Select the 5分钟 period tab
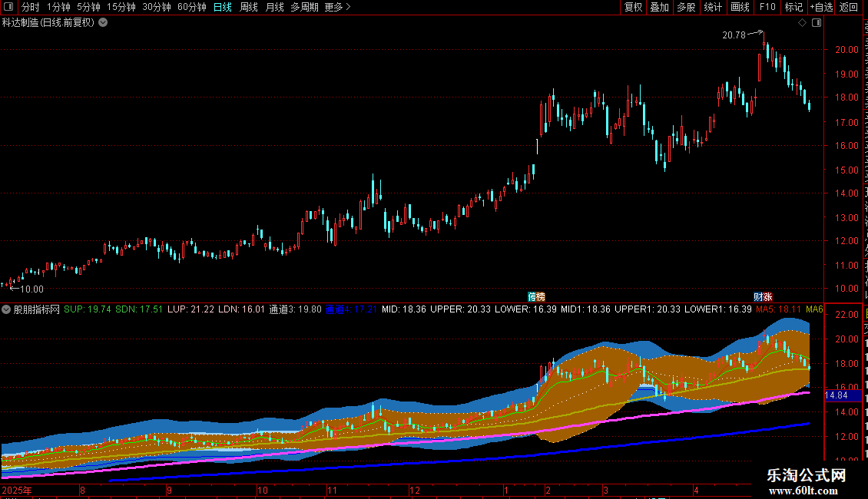 click(x=88, y=7)
